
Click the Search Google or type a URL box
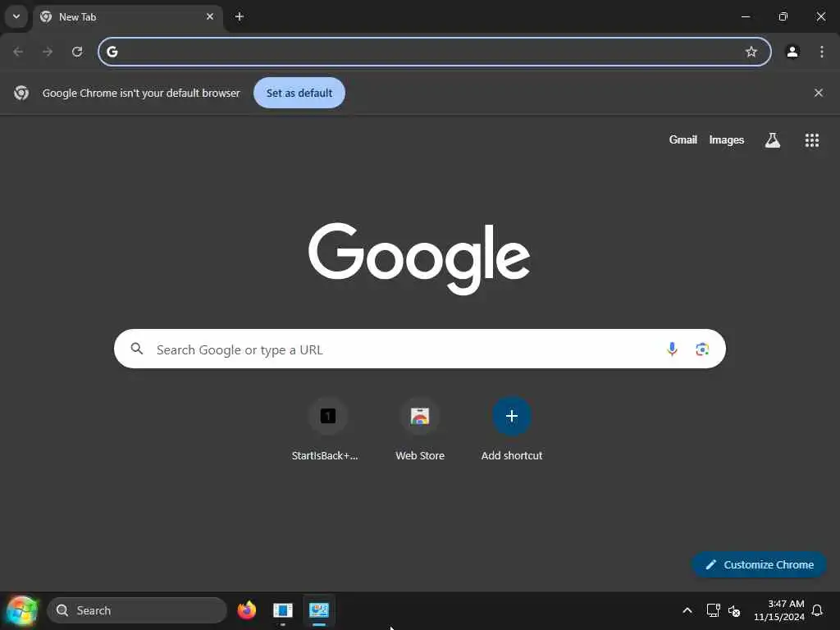pyautogui.click(x=419, y=349)
